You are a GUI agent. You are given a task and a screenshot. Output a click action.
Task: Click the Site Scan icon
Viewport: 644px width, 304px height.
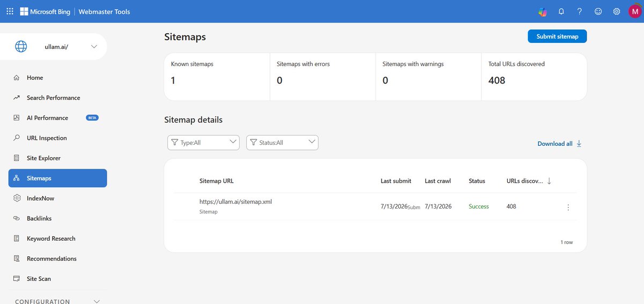coord(16,279)
